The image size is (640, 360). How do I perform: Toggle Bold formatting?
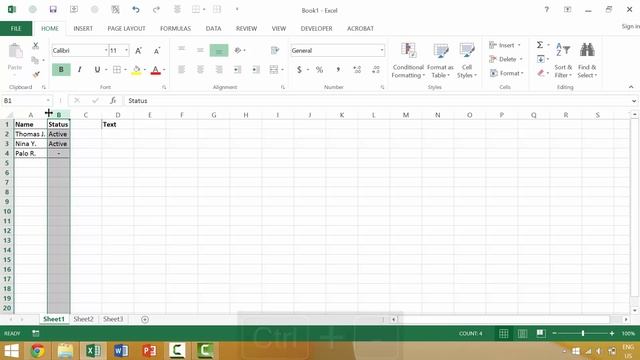click(x=61, y=70)
